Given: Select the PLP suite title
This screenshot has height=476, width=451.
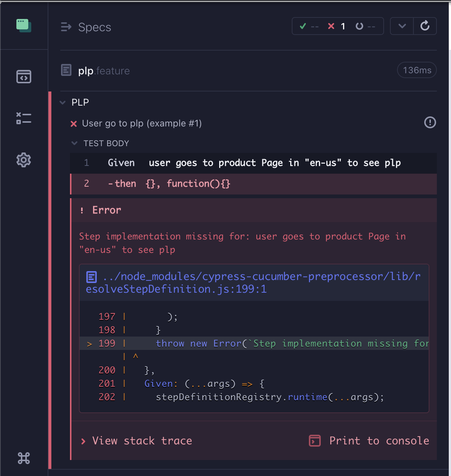Looking at the screenshot, I should pyautogui.click(x=80, y=102).
